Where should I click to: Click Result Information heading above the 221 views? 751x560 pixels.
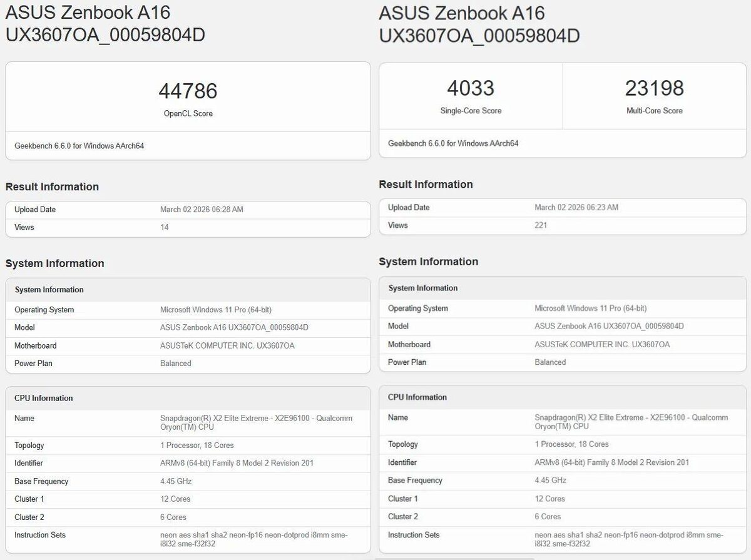pyautogui.click(x=426, y=185)
